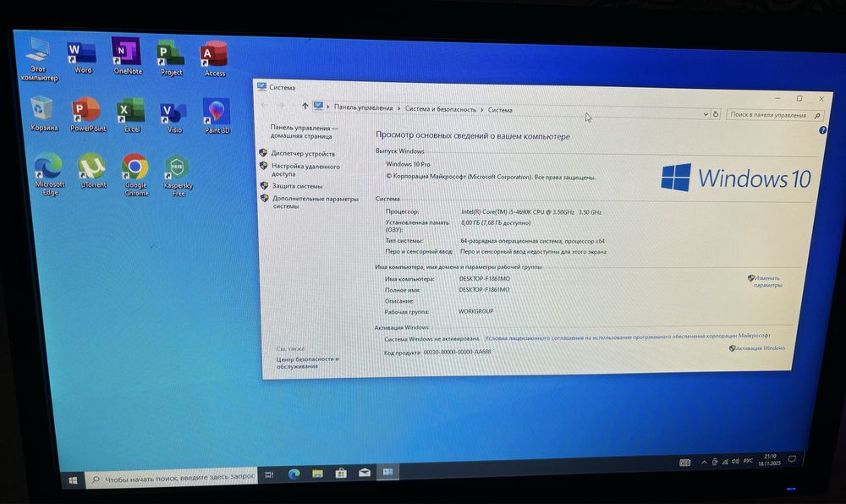846x504 pixels.
Task: Expand chevron after Система и безопасность breadcrumb
Action: click(x=482, y=109)
